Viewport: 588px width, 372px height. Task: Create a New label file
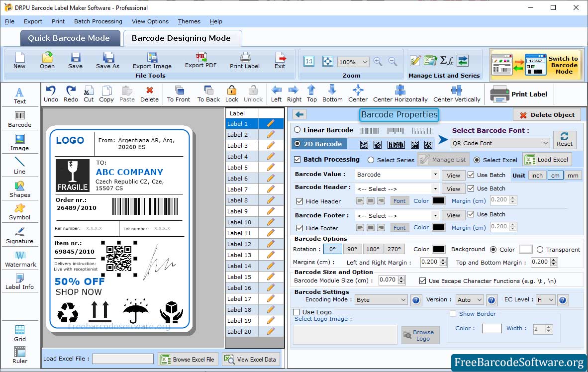pyautogui.click(x=19, y=61)
